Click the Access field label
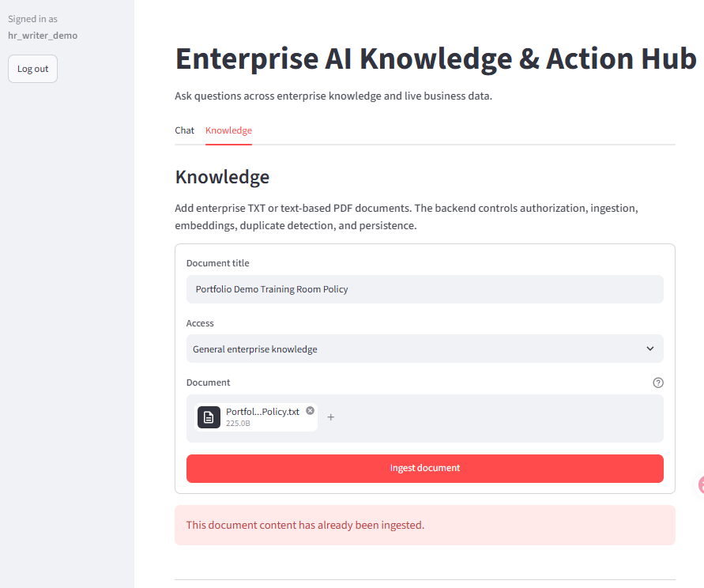This screenshot has height=588, width=704. point(200,323)
